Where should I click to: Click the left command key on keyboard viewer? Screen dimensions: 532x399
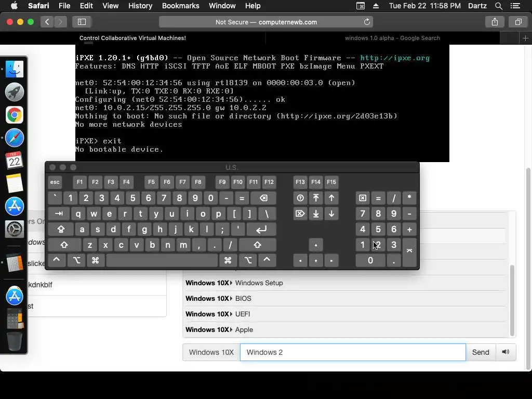tap(96, 260)
